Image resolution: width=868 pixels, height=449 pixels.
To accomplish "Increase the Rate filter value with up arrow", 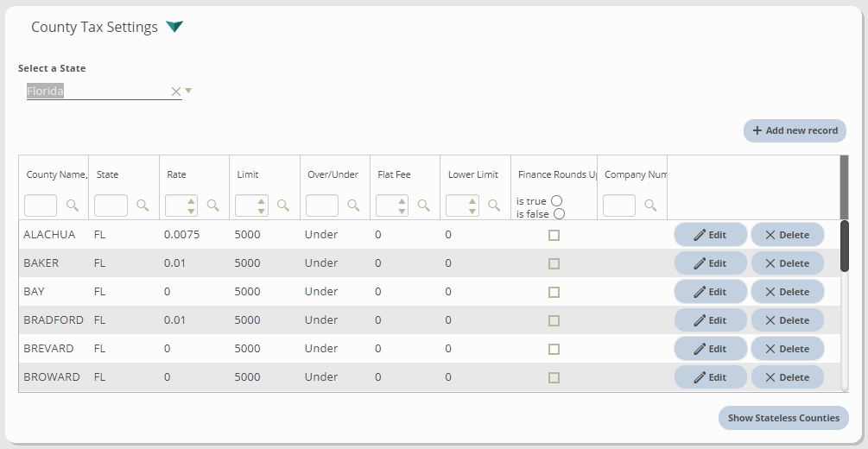I will (x=191, y=201).
